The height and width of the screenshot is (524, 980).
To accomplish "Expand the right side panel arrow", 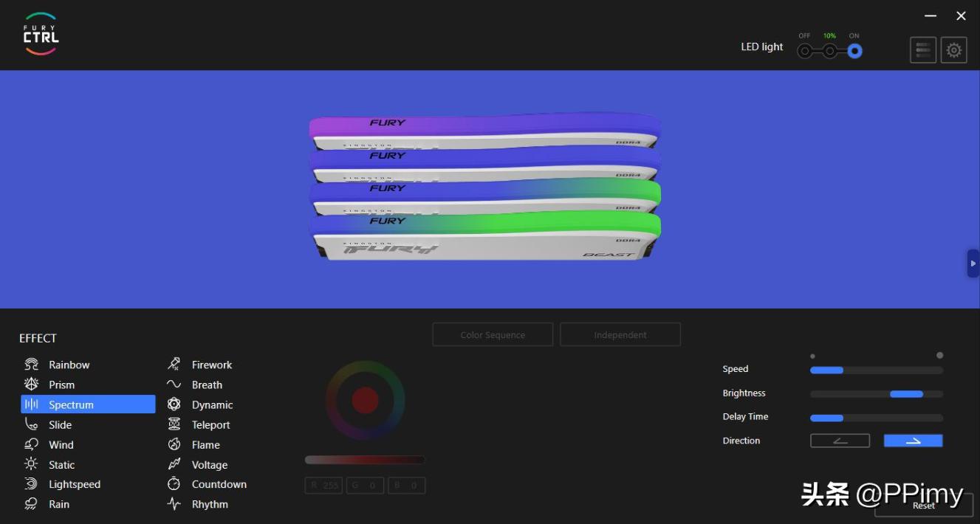I will [973, 263].
